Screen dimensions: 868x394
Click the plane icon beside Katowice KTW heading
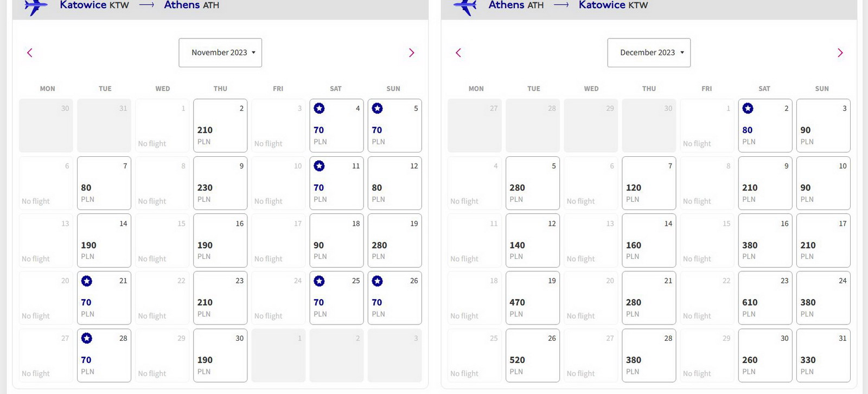pyautogui.click(x=36, y=7)
